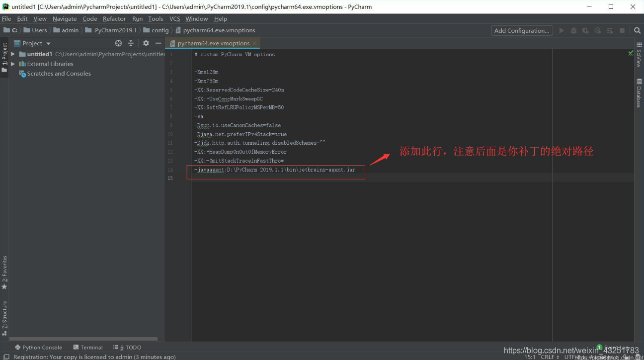Click the Debug bug icon

pyautogui.click(x=573, y=30)
